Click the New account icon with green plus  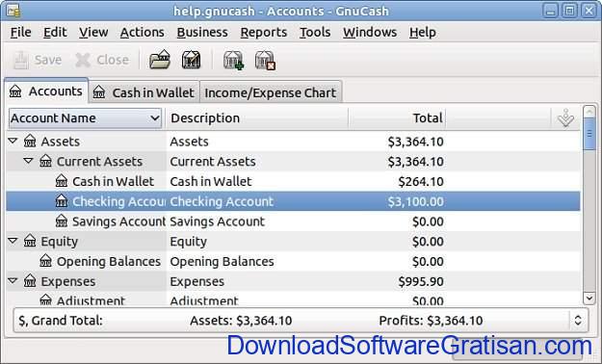(233, 61)
